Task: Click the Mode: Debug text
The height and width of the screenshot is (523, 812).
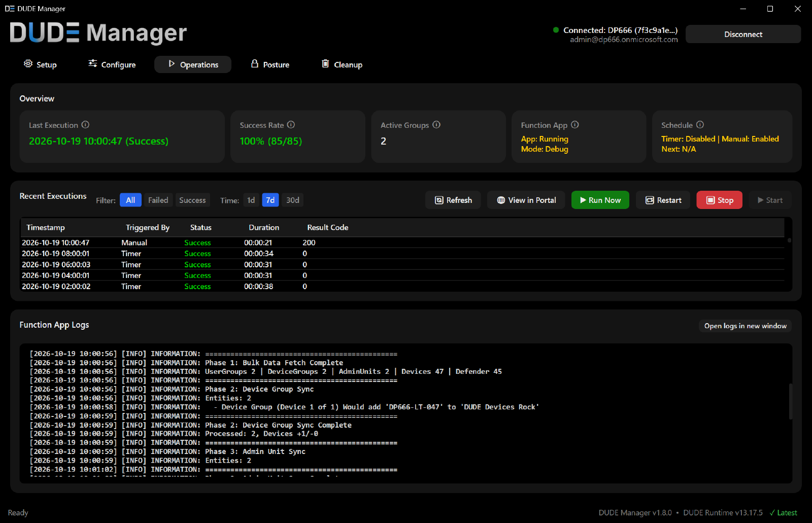Action: 545,149
